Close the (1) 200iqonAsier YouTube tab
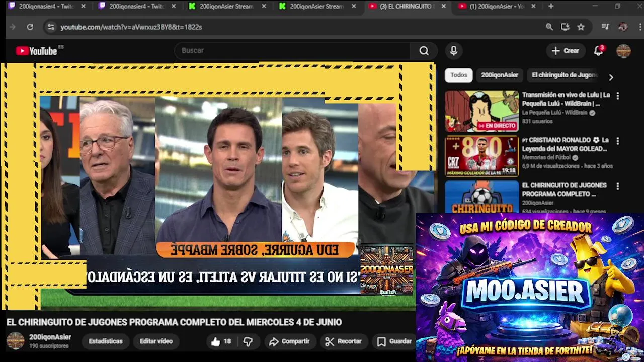The height and width of the screenshot is (362, 644). [533, 6]
